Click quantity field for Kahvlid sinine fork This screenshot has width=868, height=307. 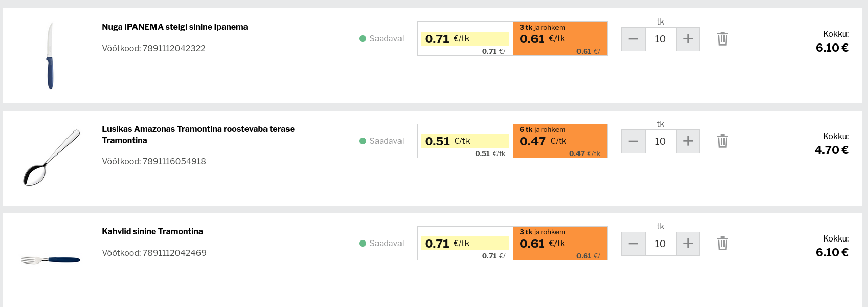pyautogui.click(x=660, y=244)
